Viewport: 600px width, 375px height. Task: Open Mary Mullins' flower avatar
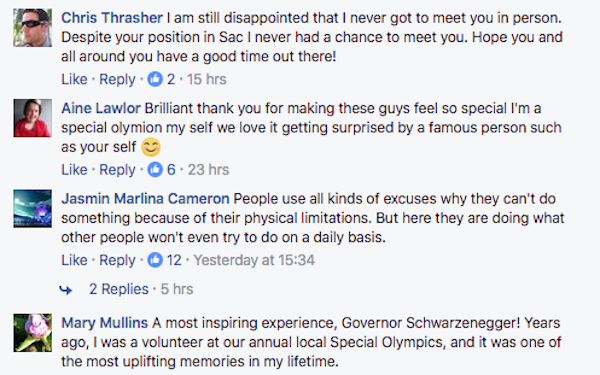(x=33, y=333)
